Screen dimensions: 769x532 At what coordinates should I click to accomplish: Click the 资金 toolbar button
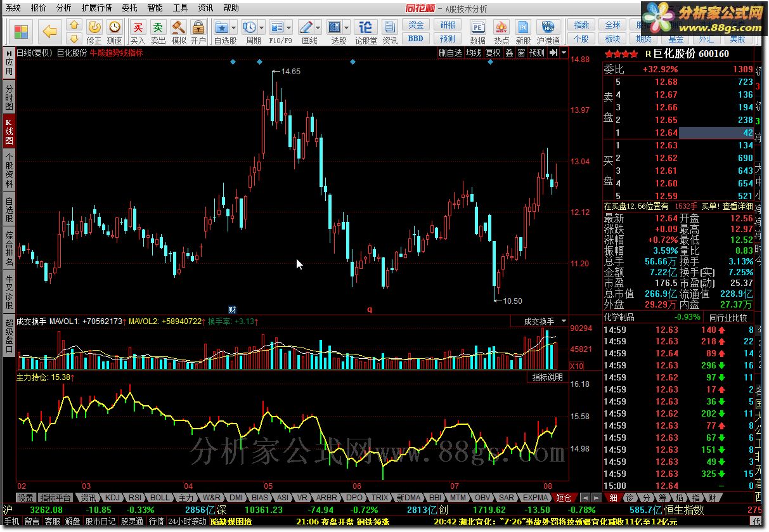tap(416, 25)
